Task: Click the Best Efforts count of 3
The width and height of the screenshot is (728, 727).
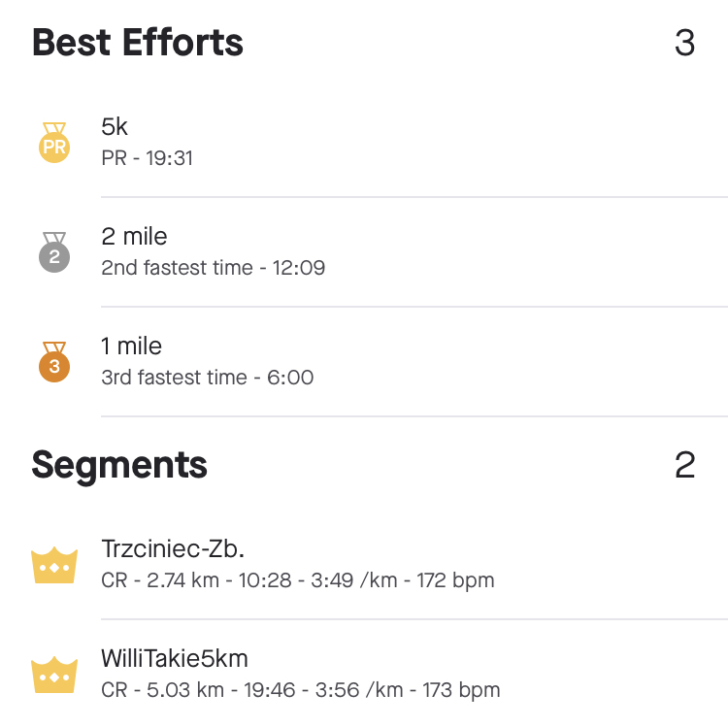Action: tap(684, 44)
